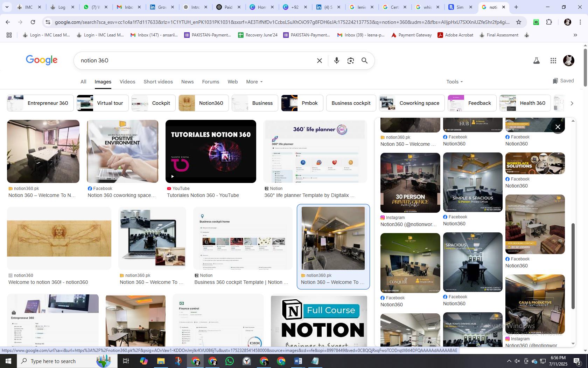Clear the search box text
The height and width of the screenshot is (368, 588).
(x=319, y=61)
